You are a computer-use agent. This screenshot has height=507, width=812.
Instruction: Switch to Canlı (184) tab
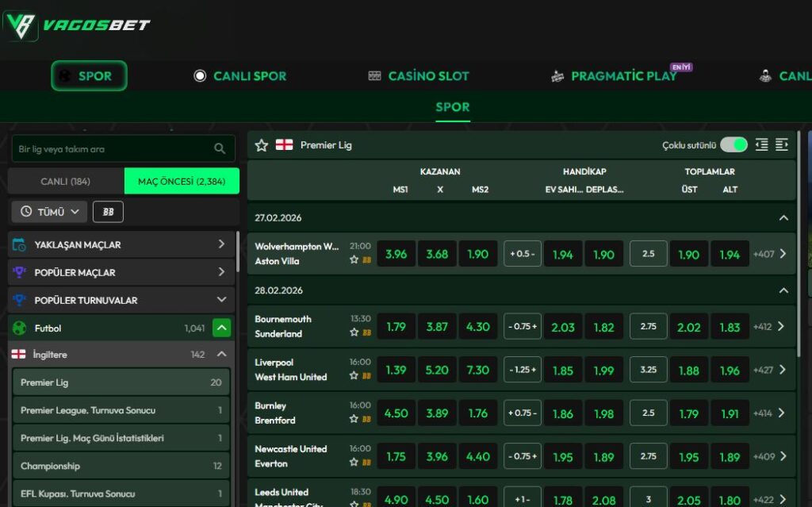click(66, 182)
